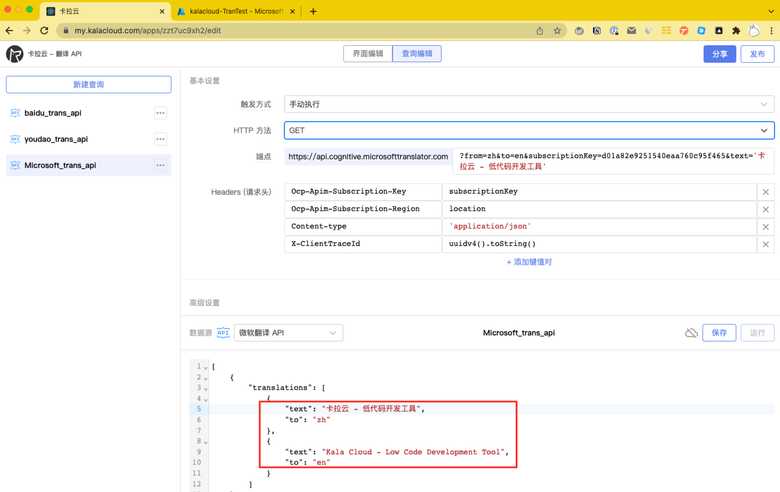780x492 pixels.
Task: Remove the X-ClientTraceId header row
Action: click(766, 244)
